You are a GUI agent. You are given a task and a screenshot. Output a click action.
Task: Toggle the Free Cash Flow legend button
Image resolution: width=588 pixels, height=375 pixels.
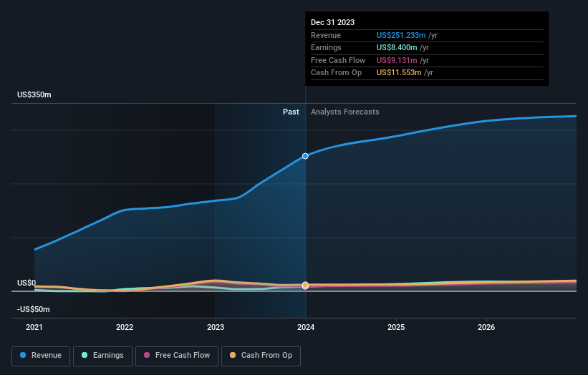tap(177, 356)
